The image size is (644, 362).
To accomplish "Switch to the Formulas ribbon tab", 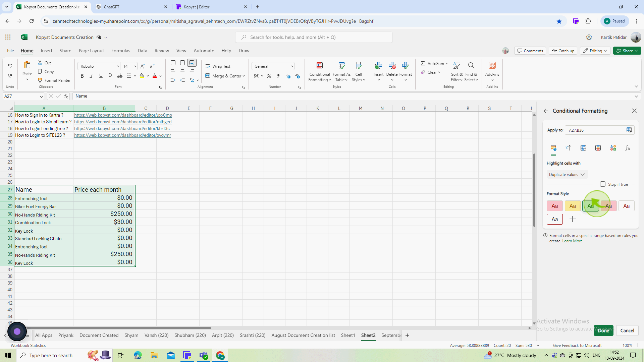I will [x=120, y=50].
